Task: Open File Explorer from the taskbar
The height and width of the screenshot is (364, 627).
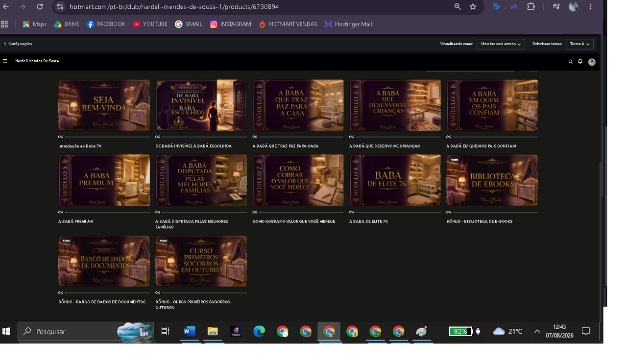Action: point(212,332)
